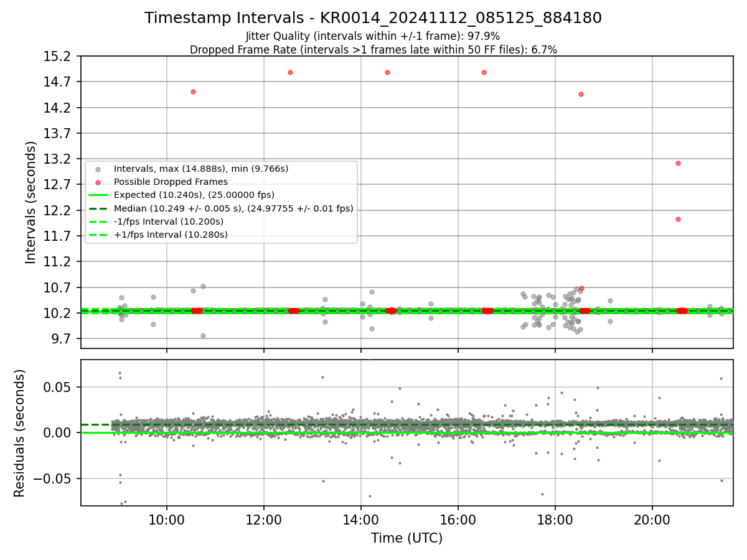Click the gray marker sample in the legend
The image size is (747, 560).
[x=98, y=169]
